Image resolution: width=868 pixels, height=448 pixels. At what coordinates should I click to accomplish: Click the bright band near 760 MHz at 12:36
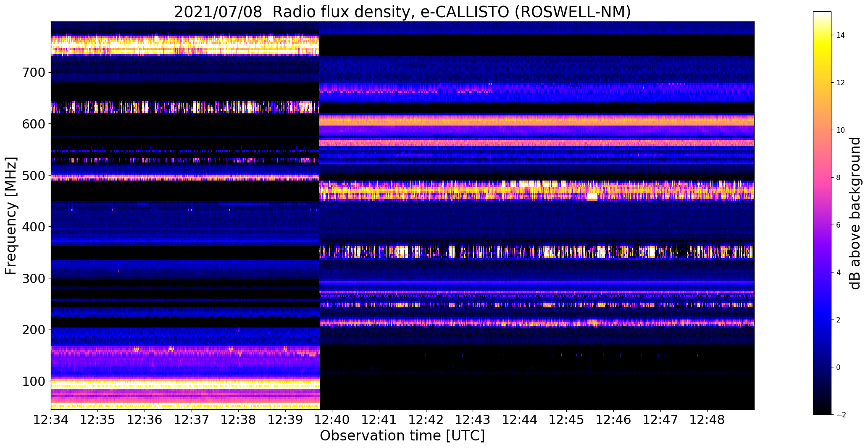pos(145,45)
